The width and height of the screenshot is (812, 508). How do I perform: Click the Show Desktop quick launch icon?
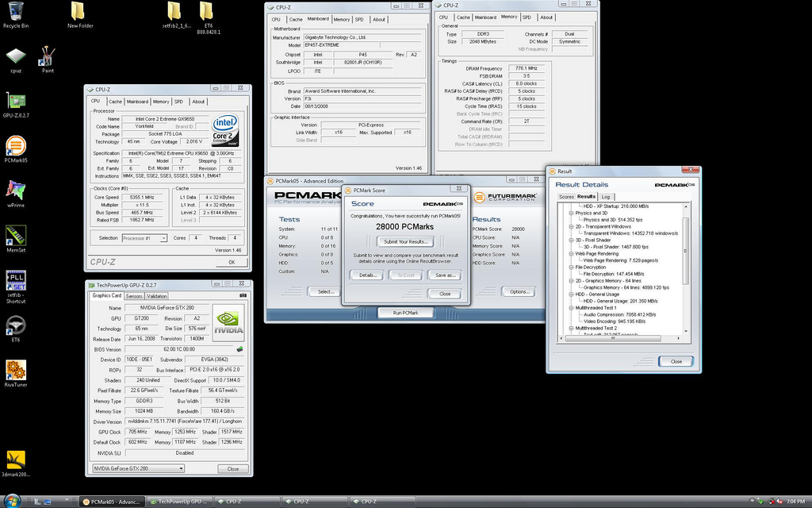pyautogui.click(x=38, y=502)
